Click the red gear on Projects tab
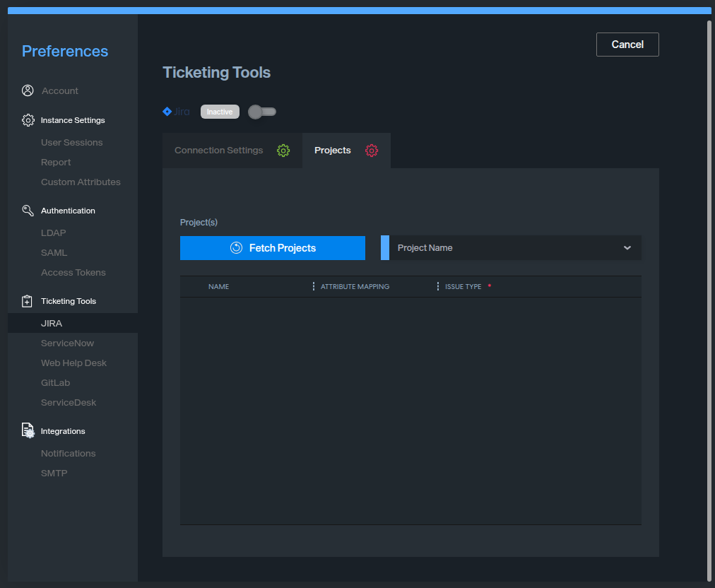 coord(372,151)
